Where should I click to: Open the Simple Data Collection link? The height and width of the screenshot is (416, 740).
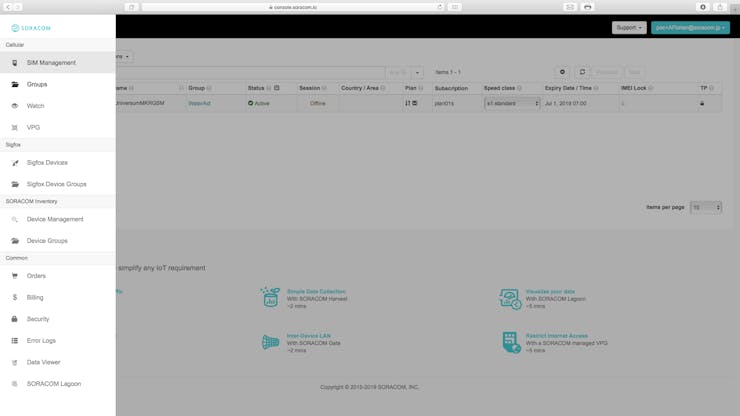[x=316, y=292]
